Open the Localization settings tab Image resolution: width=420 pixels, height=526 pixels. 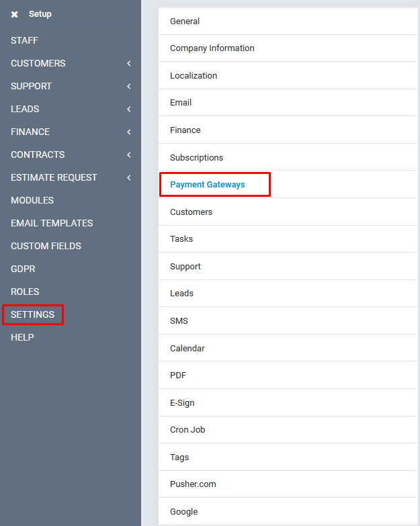(x=194, y=76)
